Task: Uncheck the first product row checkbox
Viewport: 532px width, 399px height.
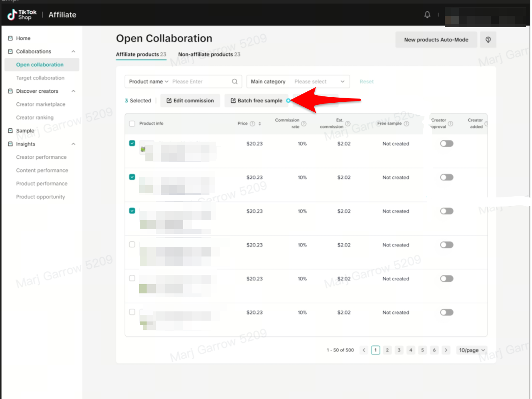Action: [x=132, y=143]
